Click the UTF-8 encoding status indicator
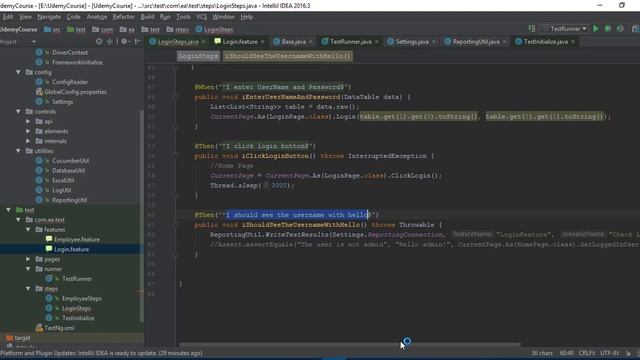Viewport: 640px width, 360px height. click(609, 353)
